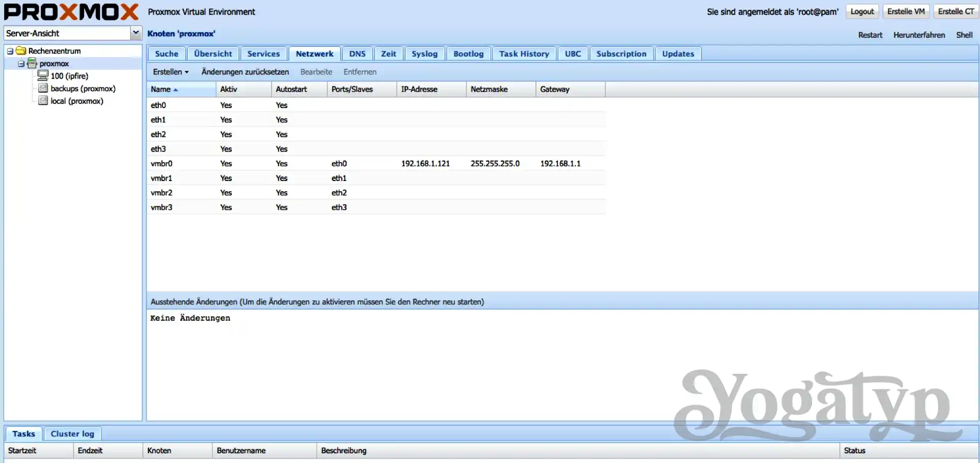Open the Subscription tab
The image size is (980, 463).
(621, 54)
